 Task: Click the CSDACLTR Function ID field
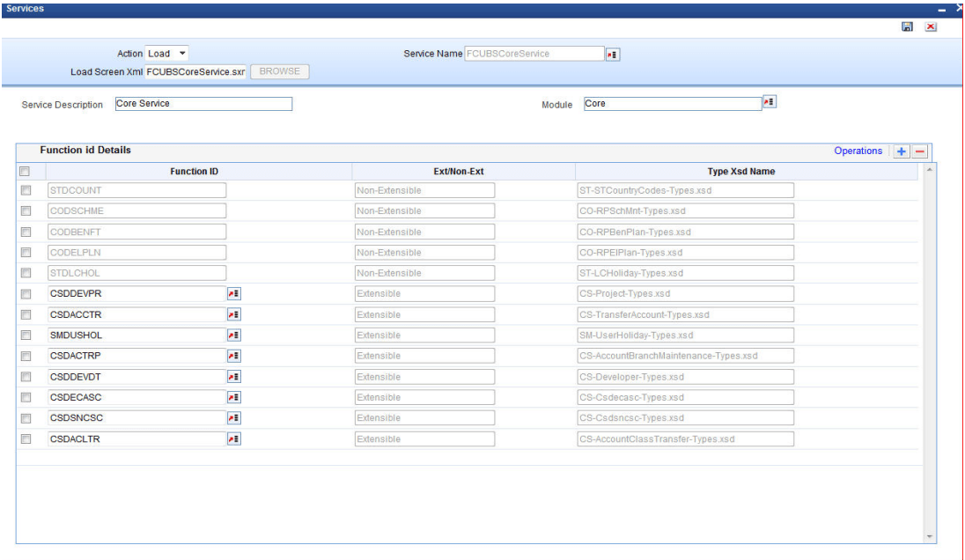click(136, 438)
